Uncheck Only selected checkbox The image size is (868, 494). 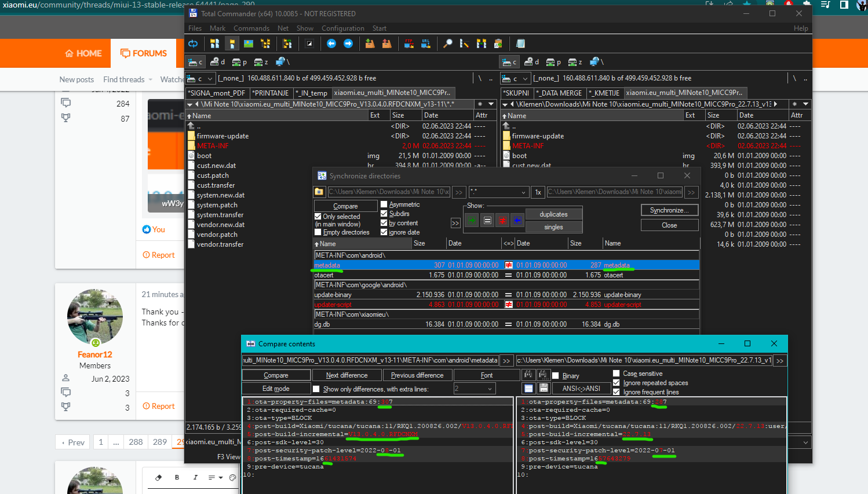318,217
